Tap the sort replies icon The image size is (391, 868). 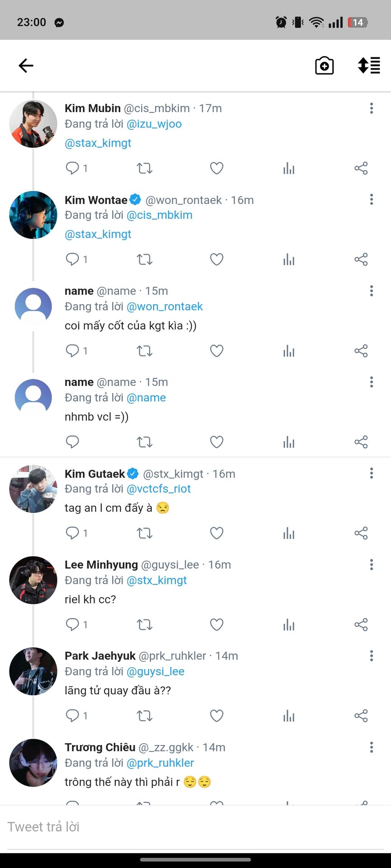tap(369, 66)
